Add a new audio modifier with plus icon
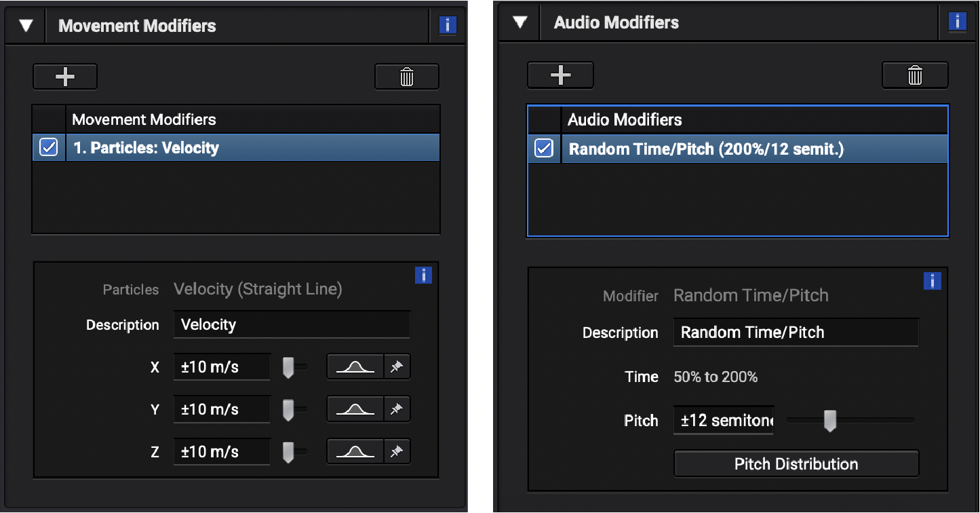The height and width of the screenshot is (513, 980). click(560, 75)
